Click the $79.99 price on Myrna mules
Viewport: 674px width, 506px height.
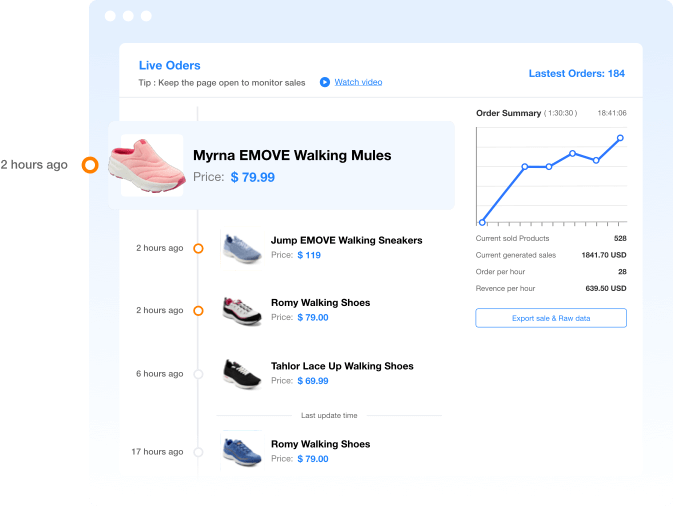[252, 177]
